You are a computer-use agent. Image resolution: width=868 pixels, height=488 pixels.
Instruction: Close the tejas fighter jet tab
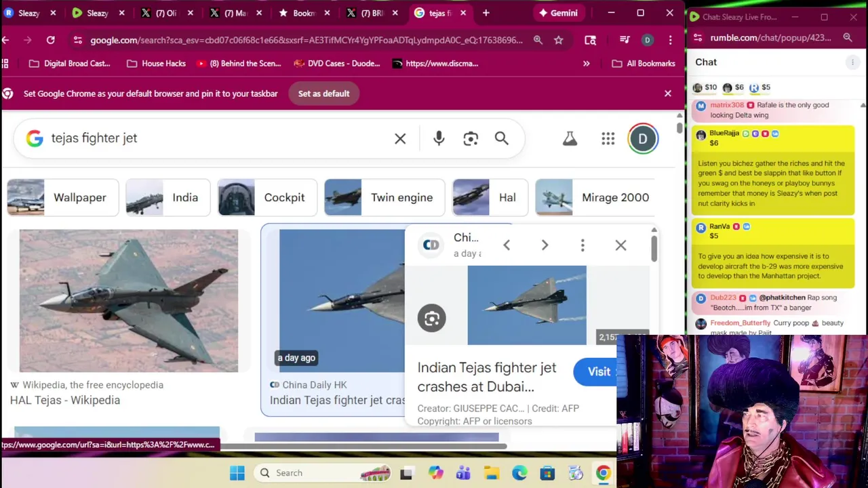click(462, 13)
